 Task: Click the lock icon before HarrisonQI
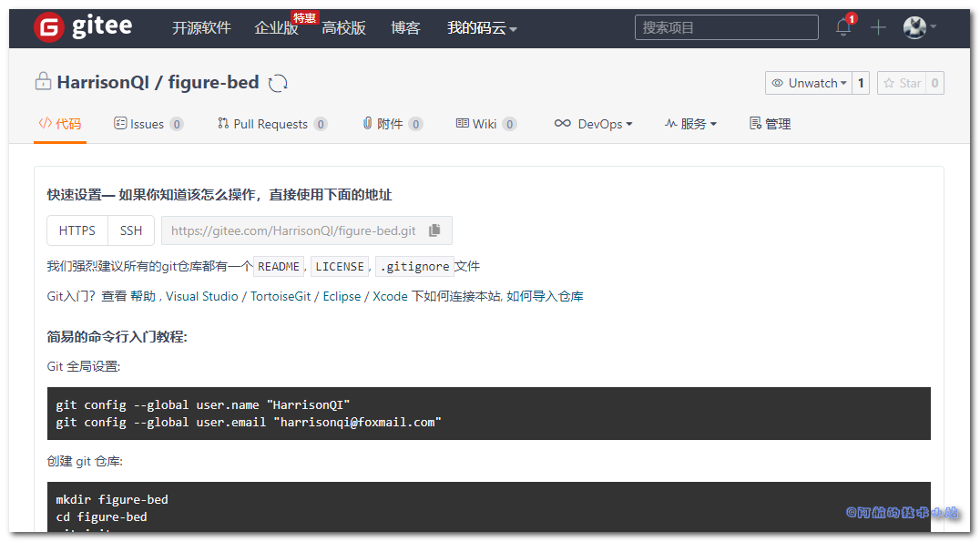point(43,81)
